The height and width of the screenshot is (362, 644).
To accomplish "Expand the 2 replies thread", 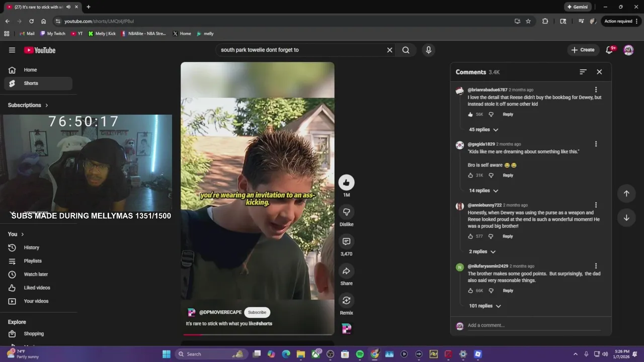I will click(x=482, y=251).
